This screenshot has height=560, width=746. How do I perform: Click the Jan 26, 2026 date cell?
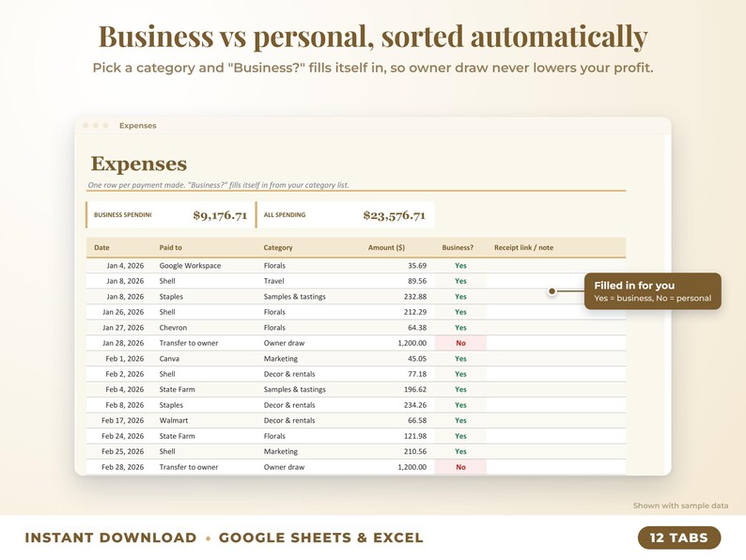pos(123,312)
